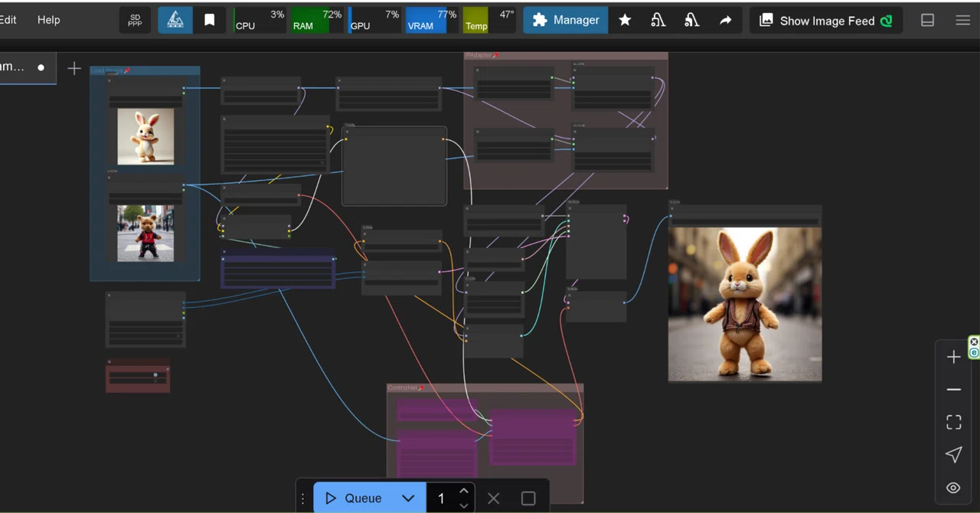This screenshot has width=980, height=513.
Task: Toggle link visibility with the eye icon
Action: click(x=953, y=488)
